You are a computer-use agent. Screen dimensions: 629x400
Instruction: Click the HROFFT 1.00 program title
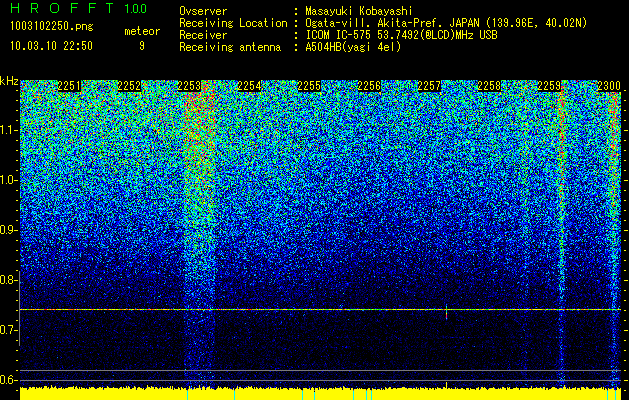[78, 8]
